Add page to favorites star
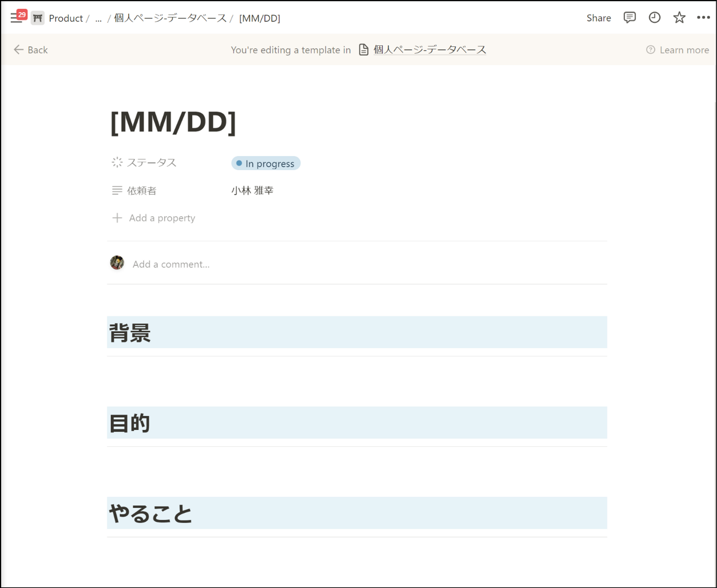The width and height of the screenshot is (717, 588). coord(679,18)
